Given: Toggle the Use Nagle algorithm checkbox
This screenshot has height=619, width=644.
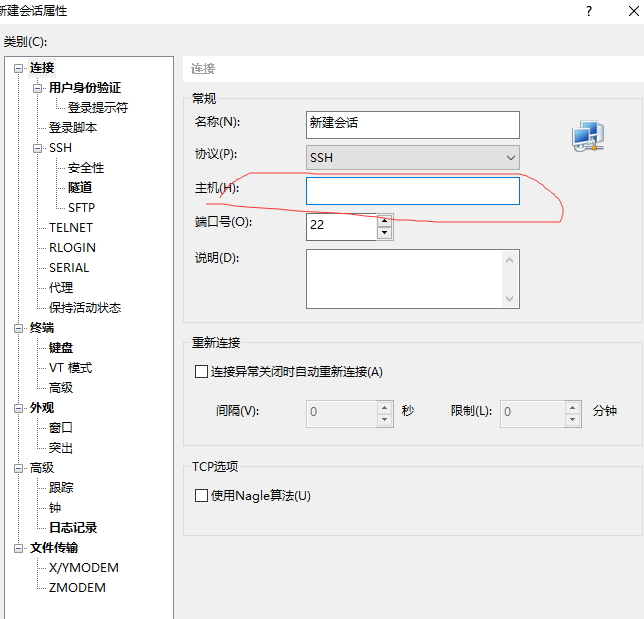Looking at the screenshot, I should click(x=201, y=495).
